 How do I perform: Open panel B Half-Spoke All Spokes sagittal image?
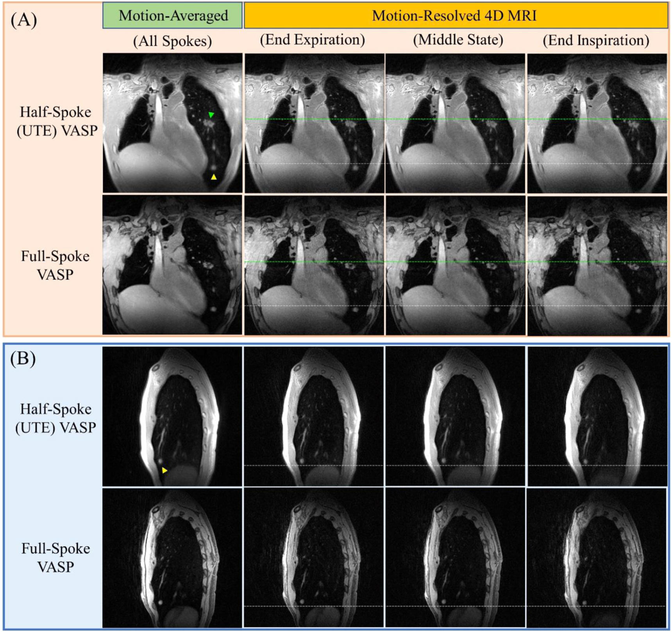point(172,416)
